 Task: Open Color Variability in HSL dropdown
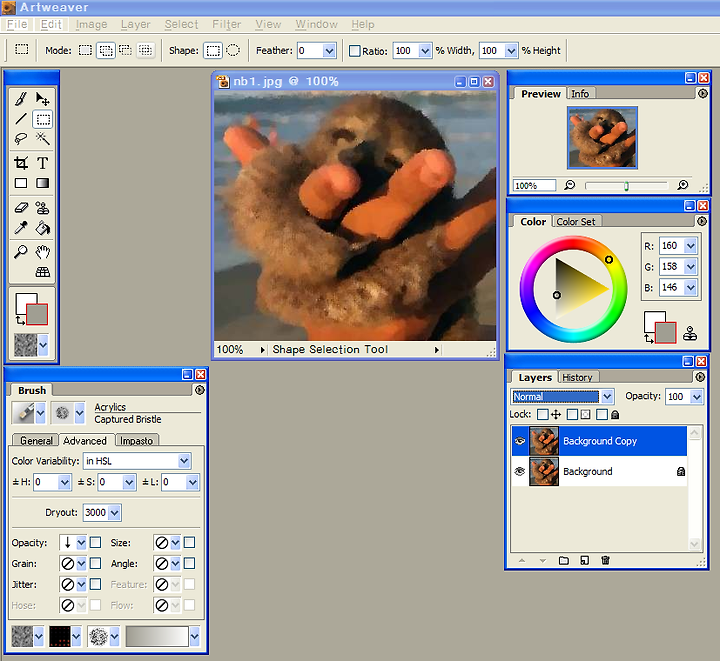[x=184, y=461]
